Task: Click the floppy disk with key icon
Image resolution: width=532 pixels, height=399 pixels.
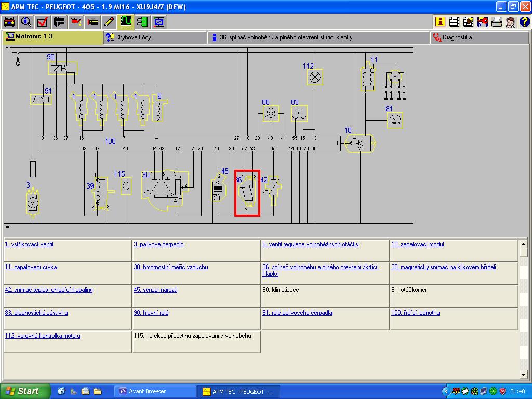Action: 482,22
